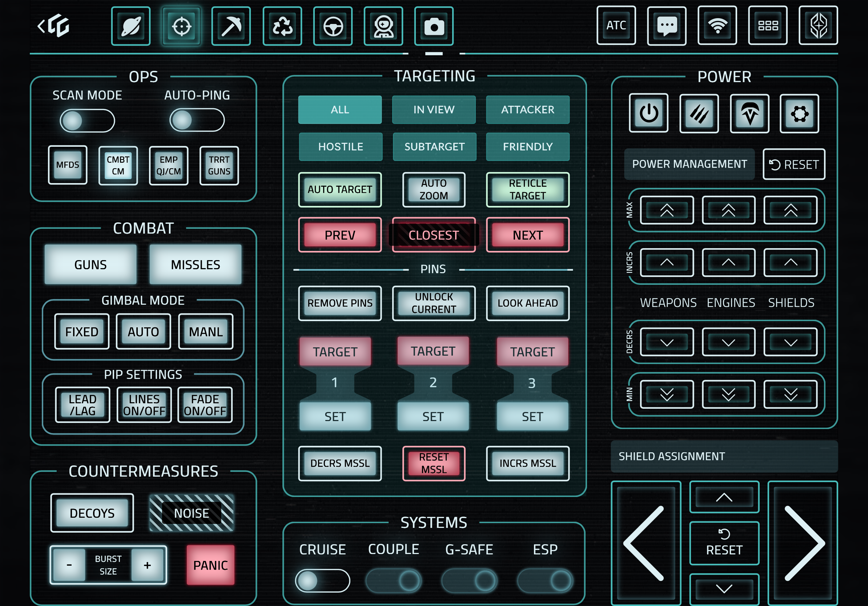This screenshot has height=606, width=868.
Task: Click the ATC icon
Action: [616, 25]
